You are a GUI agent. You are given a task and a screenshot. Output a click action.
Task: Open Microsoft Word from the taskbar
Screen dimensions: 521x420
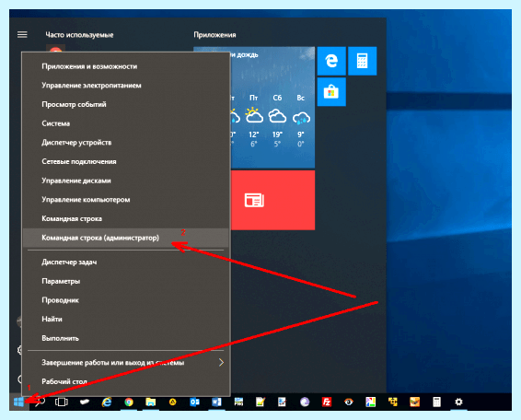click(216, 402)
